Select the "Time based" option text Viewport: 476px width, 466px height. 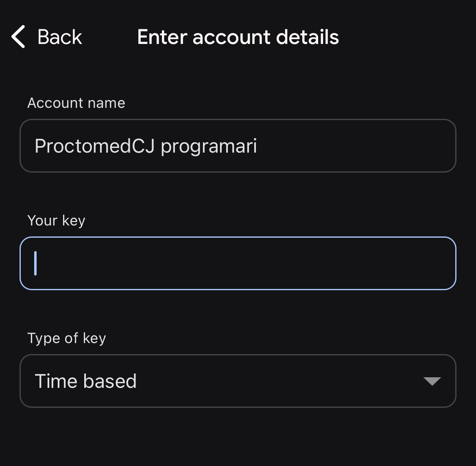(85, 381)
